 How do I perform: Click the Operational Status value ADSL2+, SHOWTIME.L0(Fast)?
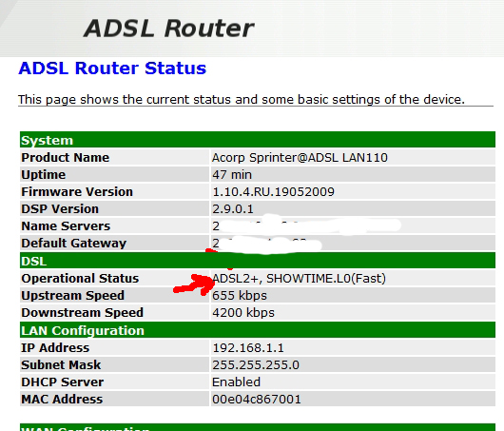coord(299,278)
